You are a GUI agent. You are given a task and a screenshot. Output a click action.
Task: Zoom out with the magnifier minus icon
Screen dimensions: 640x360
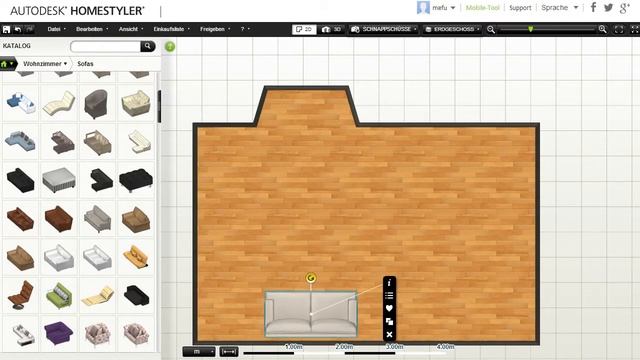(x=491, y=29)
